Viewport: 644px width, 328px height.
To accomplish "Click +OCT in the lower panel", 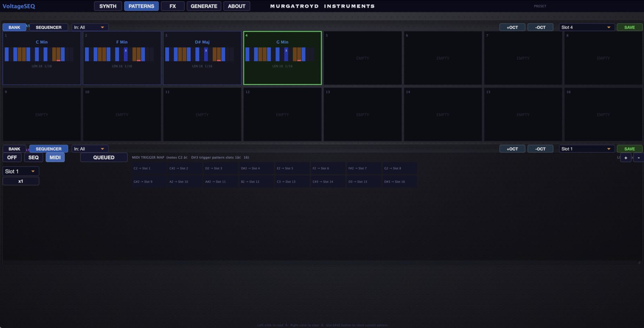I will tap(512, 149).
